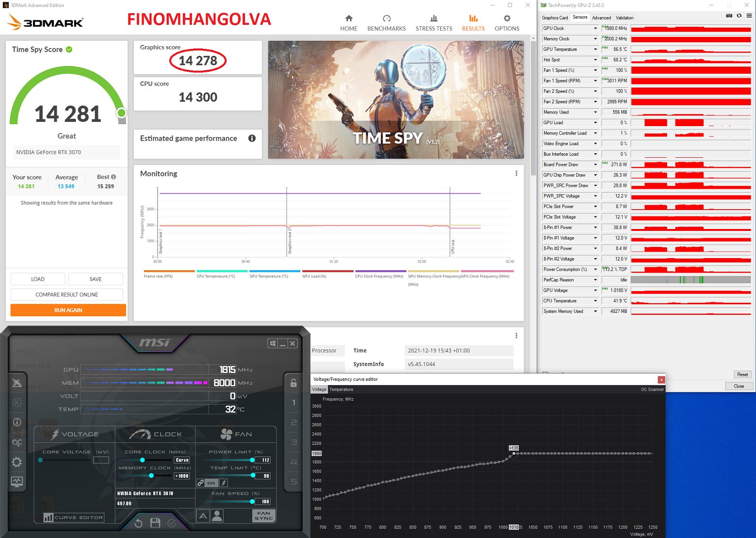Toggle power and temp limit link

[x=200, y=483]
